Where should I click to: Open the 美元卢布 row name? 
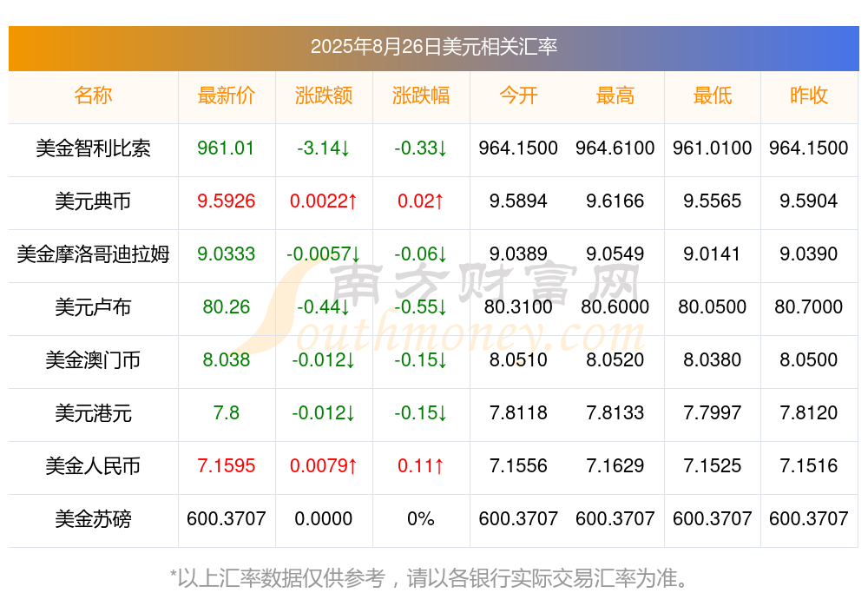tap(93, 306)
